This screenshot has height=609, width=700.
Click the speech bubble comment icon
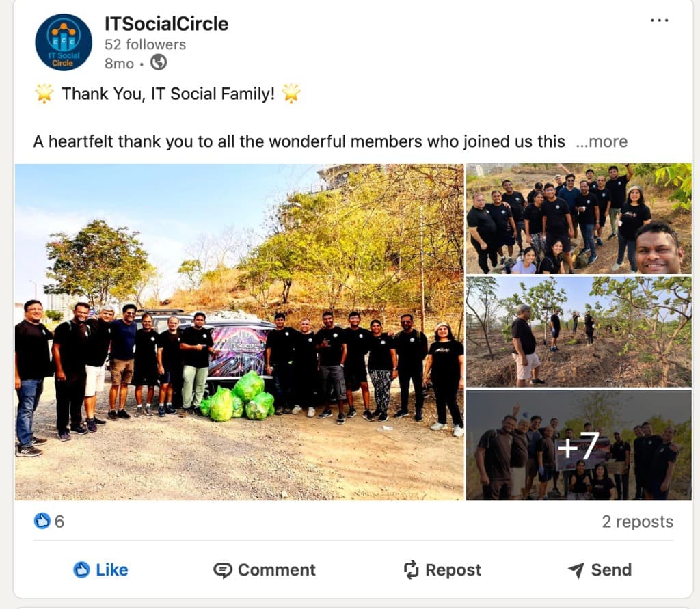click(x=222, y=570)
